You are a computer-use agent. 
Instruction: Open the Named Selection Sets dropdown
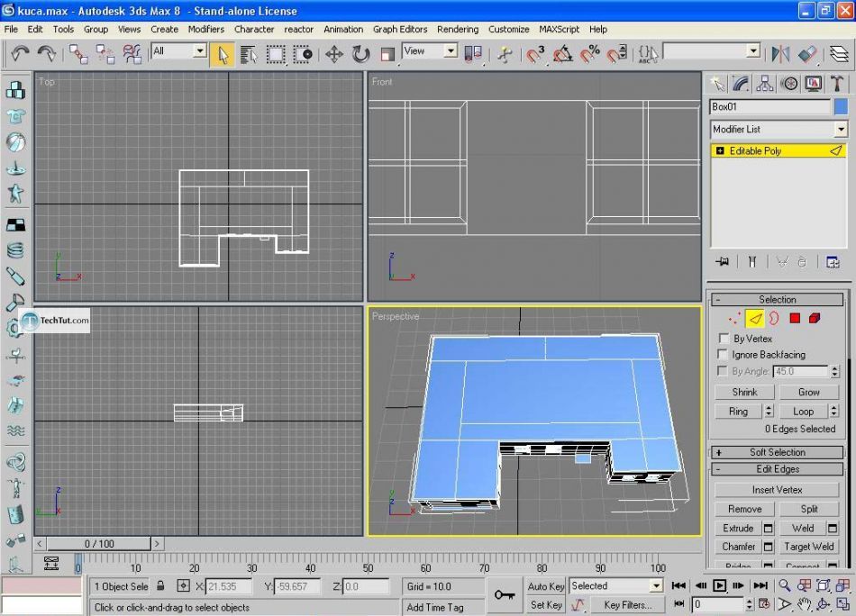tap(753, 50)
